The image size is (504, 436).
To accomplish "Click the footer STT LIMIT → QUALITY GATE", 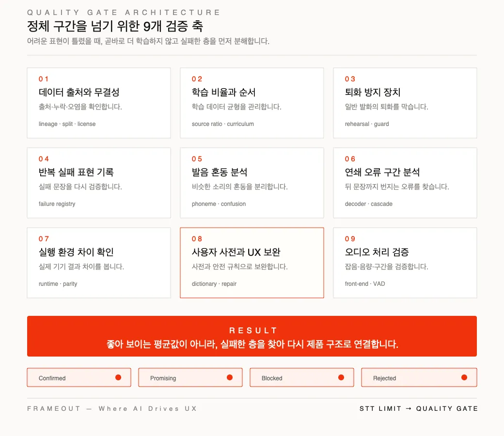I will tap(419, 409).
